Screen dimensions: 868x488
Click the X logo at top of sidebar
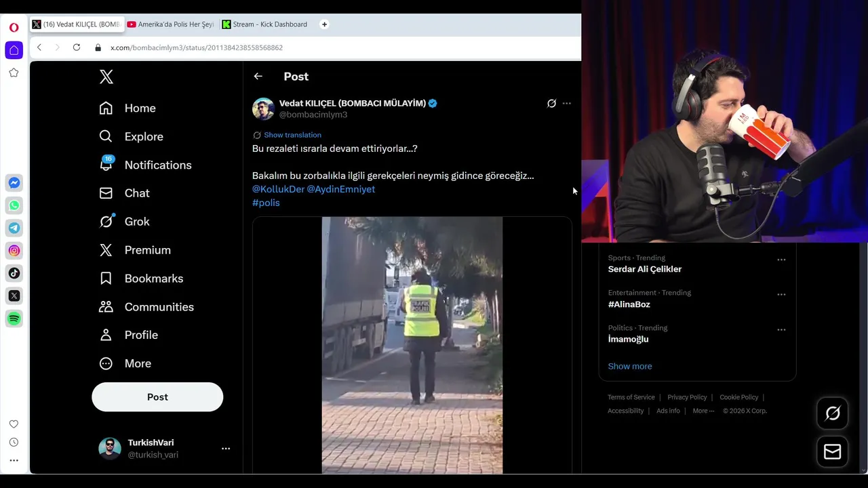[106, 77]
